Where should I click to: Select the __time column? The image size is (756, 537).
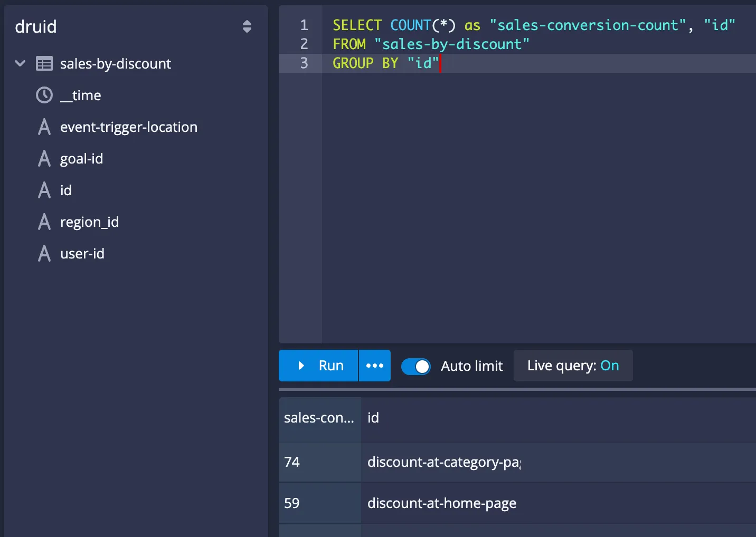point(81,95)
